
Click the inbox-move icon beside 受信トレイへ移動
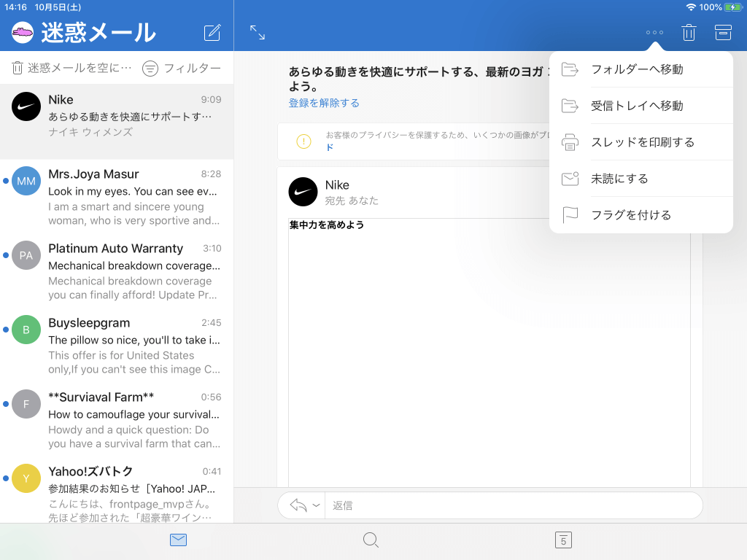570,106
